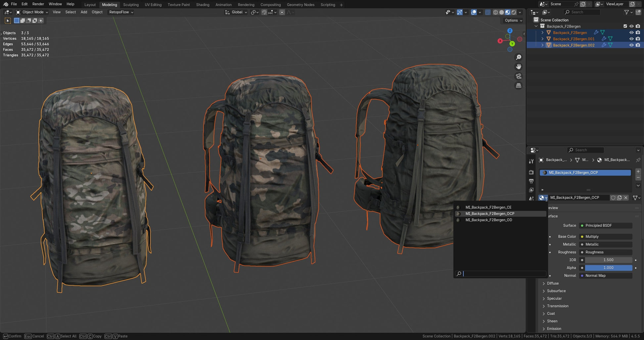Hide Backpack_F2Bergen.001 with its eye toggle

coord(631,39)
